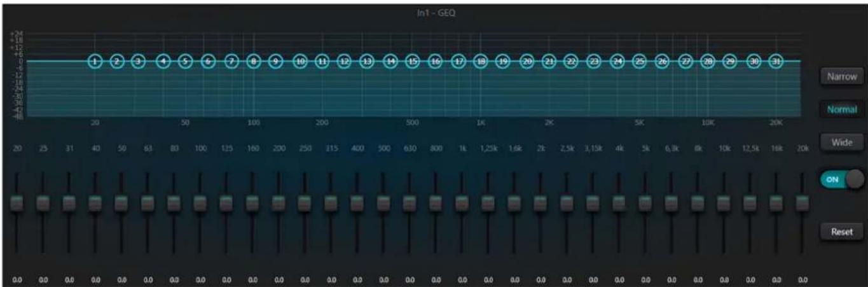Select EQ curve node 24

(617, 62)
